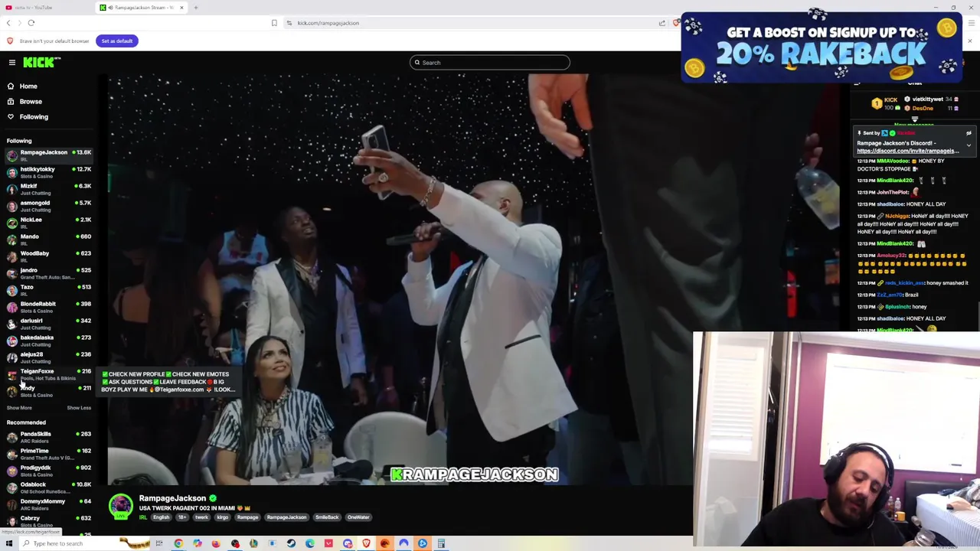Click the English tag

pos(161,517)
